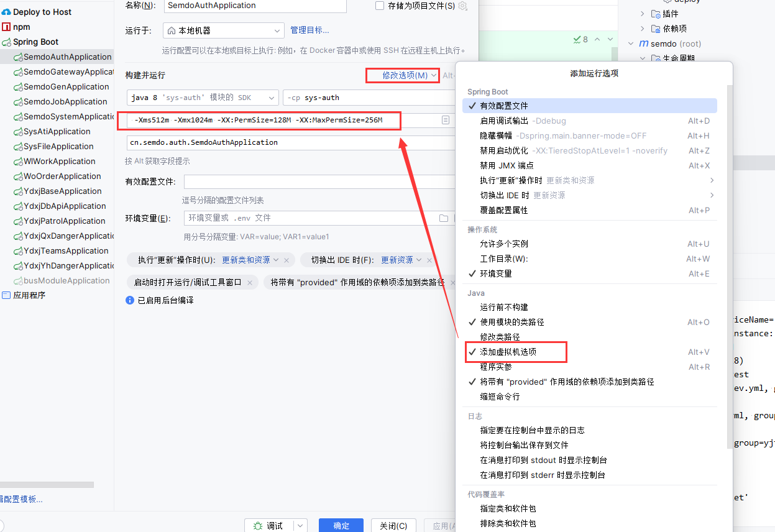Viewport: 775px width, 532px height.
Task: Select SemdoGatewayApplication in the configuration list
Action: (x=68, y=72)
